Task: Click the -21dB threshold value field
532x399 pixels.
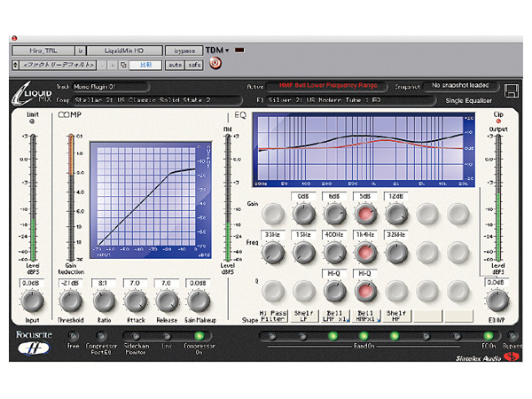Action: (x=70, y=283)
